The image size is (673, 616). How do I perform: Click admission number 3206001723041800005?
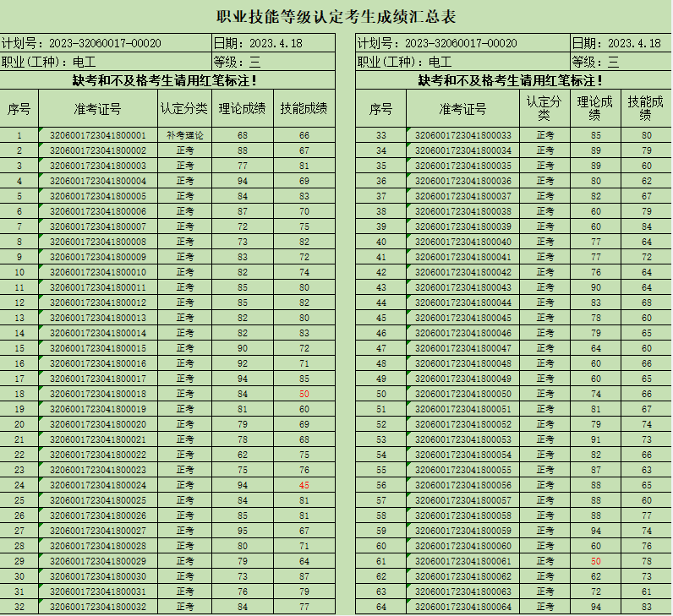[98, 196]
